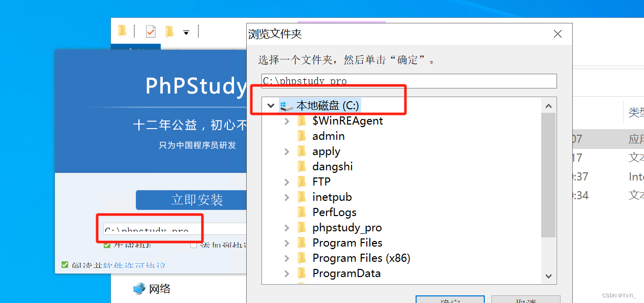
Task: Click the New Folder toolbar icon
Action: tap(122, 31)
